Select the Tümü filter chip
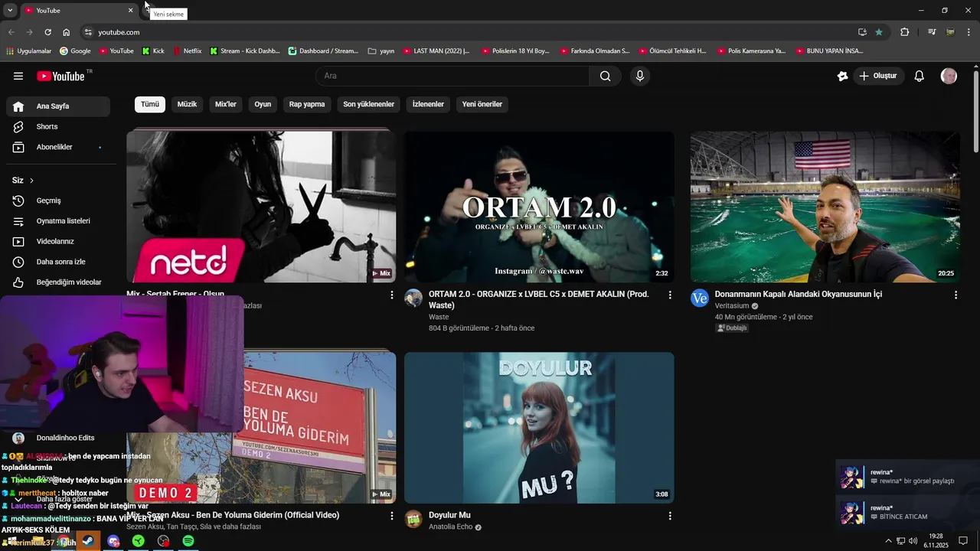This screenshot has height=551, width=980. (150, 104)
